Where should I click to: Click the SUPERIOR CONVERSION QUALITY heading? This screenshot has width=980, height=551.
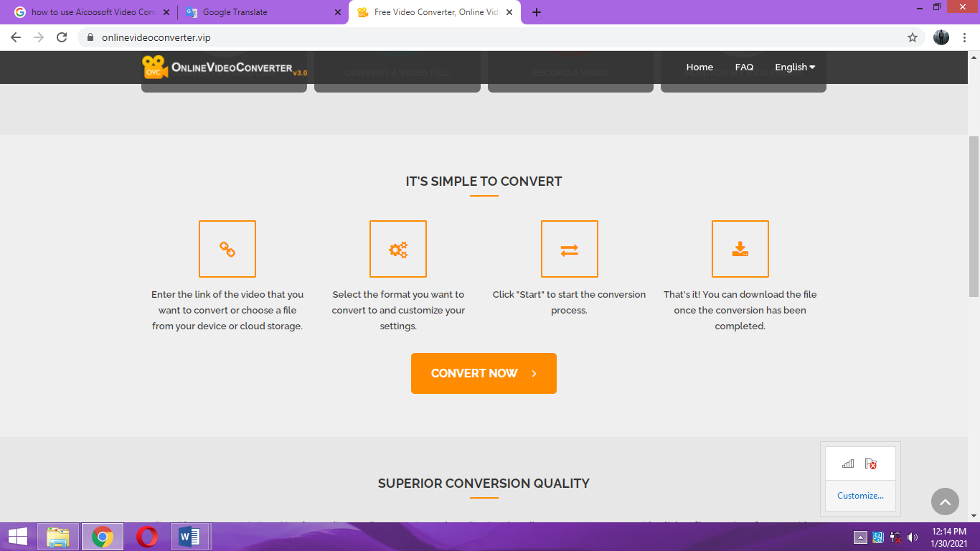(x=484, y=484)
